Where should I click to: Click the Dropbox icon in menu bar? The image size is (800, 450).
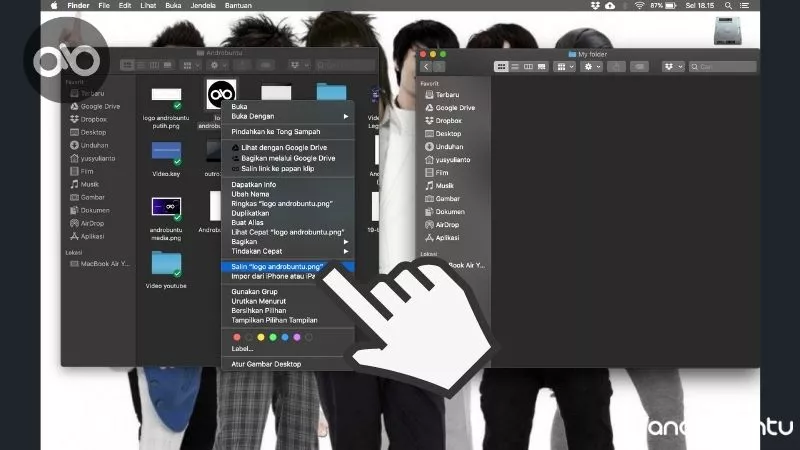pos(595,6)
